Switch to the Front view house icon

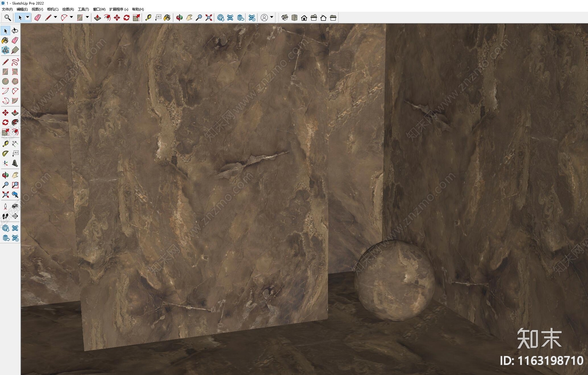click(304, 18)
